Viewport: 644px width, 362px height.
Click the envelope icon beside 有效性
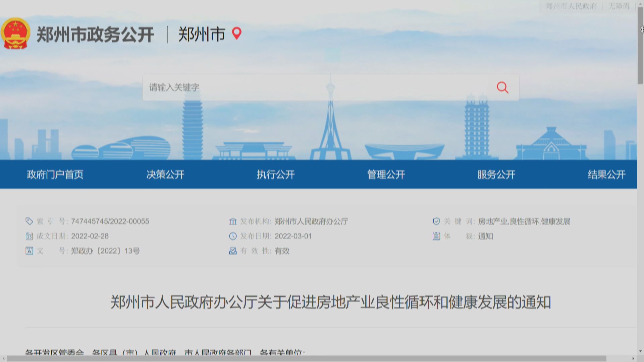coord(232,251)
